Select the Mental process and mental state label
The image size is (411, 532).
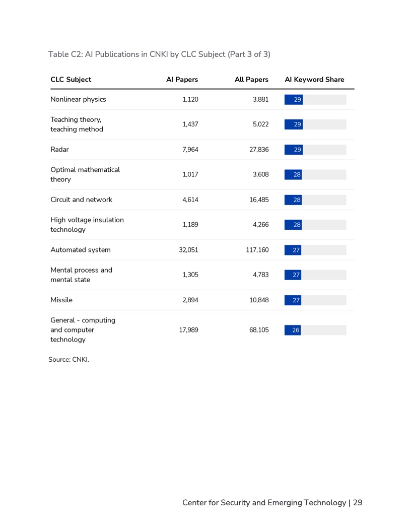click(82, 275)
